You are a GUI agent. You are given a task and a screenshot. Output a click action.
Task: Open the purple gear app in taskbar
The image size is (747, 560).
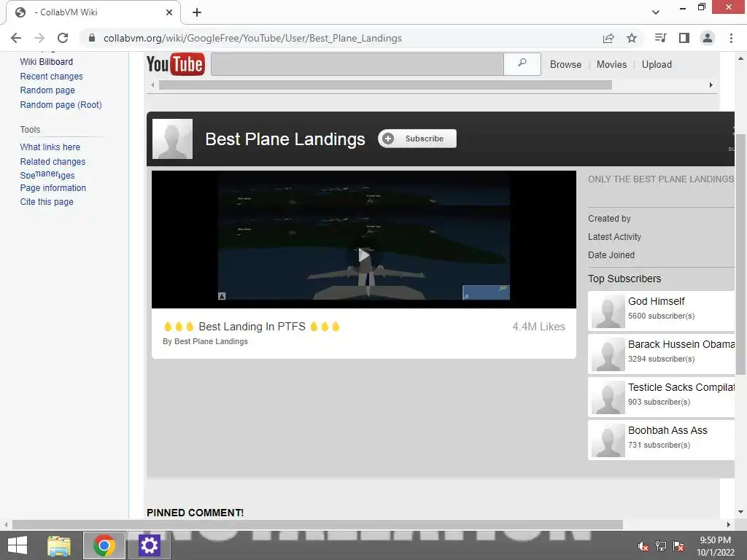coord(149,545)
